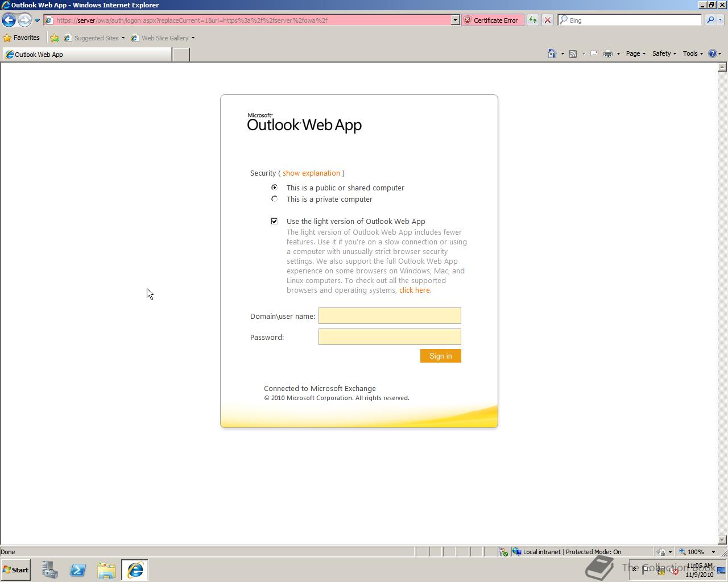Click the Internet Explorer taskbar icon
Viewport: 728px width, 582px height.
pos(135,570)
